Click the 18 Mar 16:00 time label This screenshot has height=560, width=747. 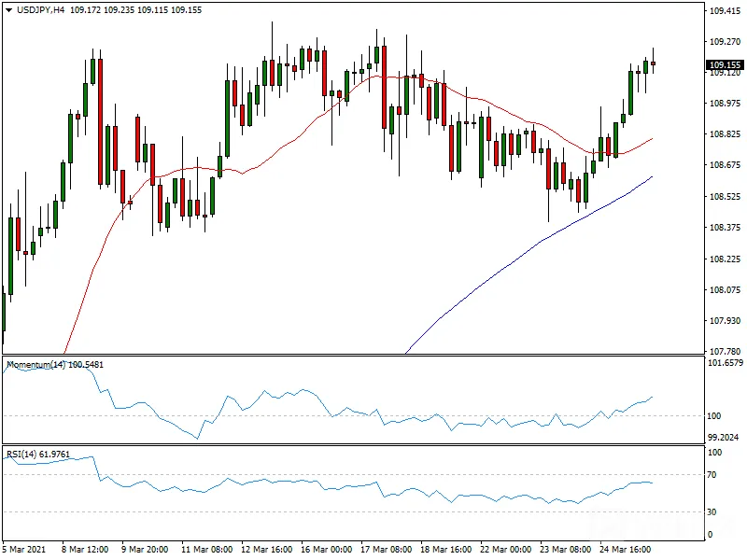click(446, 549)
